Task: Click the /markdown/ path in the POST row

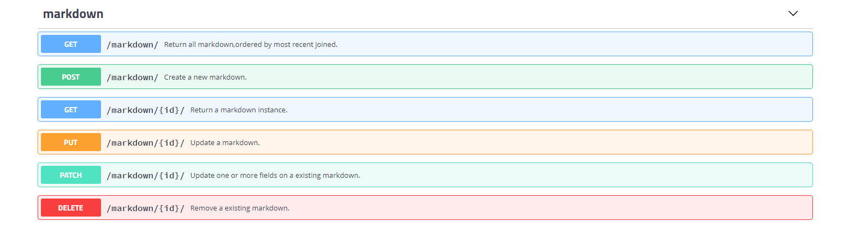Action: [x=133, y=77]
